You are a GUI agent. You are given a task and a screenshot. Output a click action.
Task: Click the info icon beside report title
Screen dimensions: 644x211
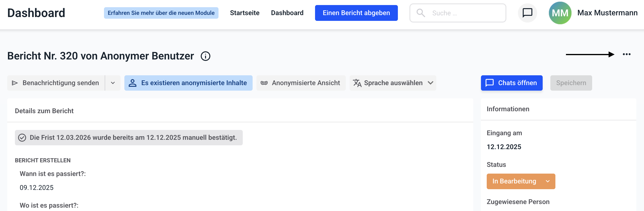(x=205, y=56)
